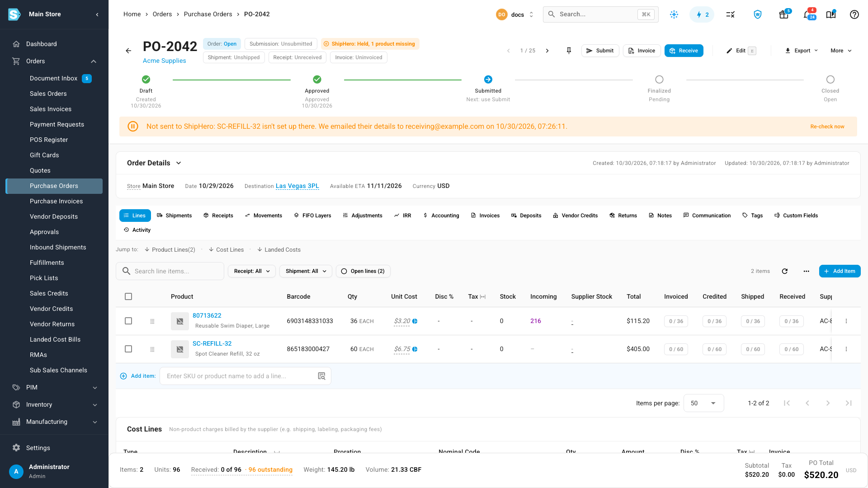Screen dimensions: 868x488
Task: Open row menu for 80713622 line
Action: click(846, 321)
